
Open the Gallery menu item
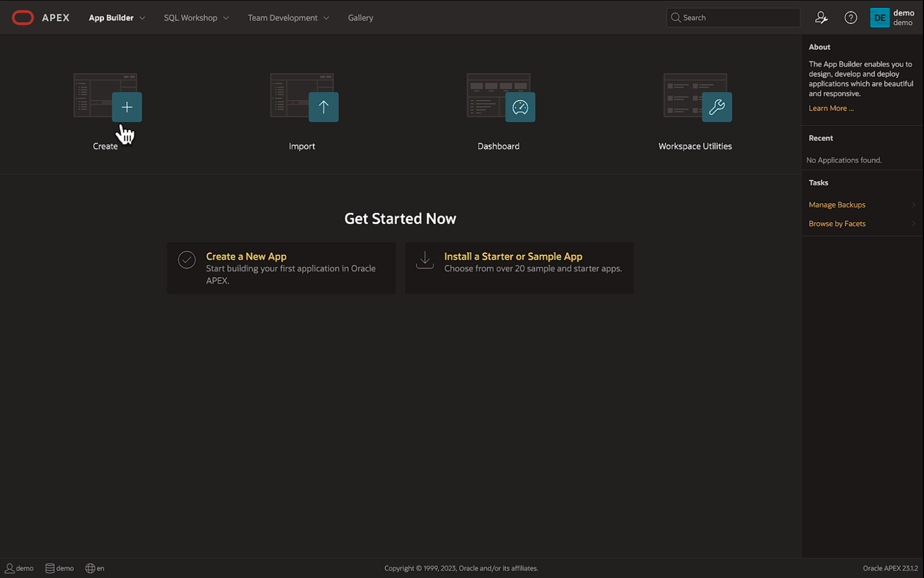361,18
